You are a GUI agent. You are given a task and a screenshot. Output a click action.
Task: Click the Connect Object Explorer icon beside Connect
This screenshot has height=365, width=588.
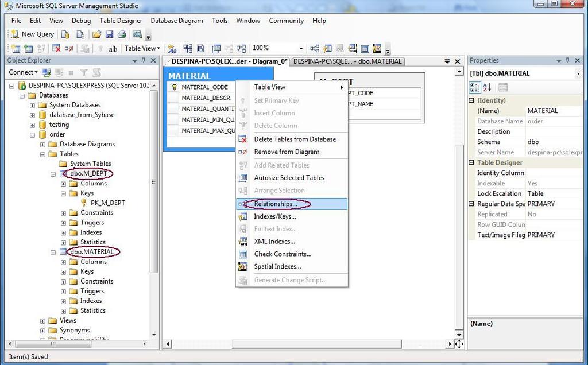pyautogui.click(x=47, y=72)
